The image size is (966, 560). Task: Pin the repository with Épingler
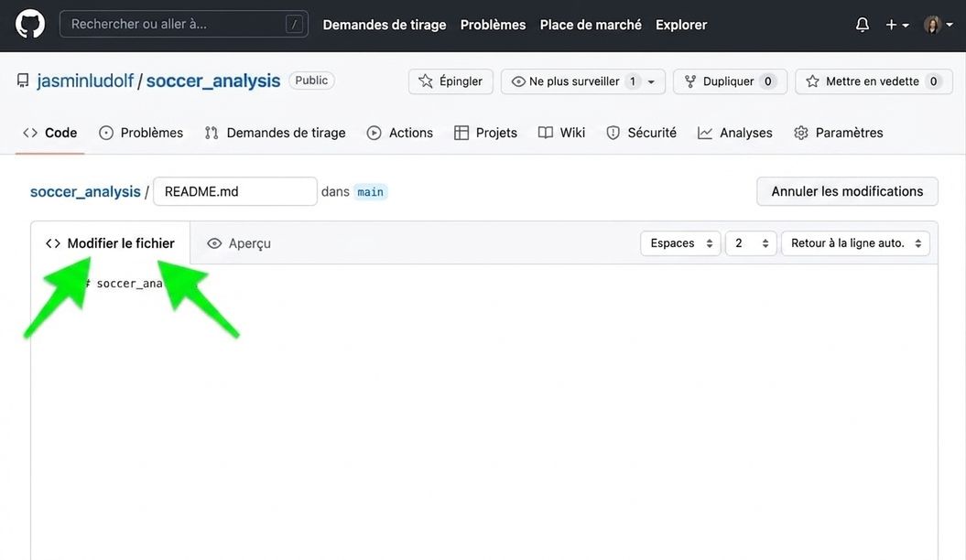[450, 81]
